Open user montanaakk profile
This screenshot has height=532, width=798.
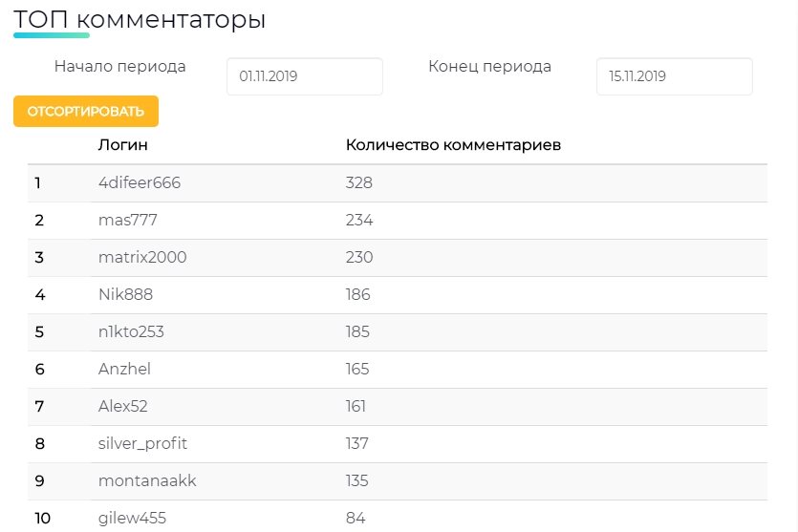(x=147, y=480)
